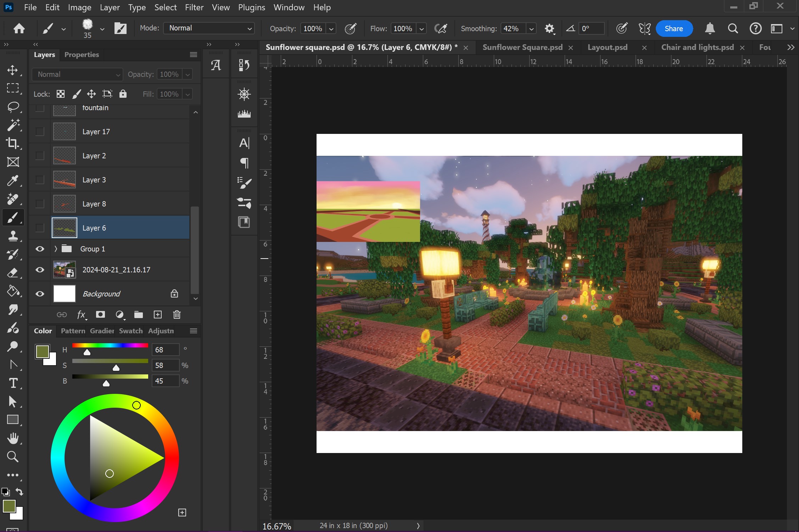Open the Filter menu
The image size is (799, 532).
pyautogui.click(x=194, y=7)
